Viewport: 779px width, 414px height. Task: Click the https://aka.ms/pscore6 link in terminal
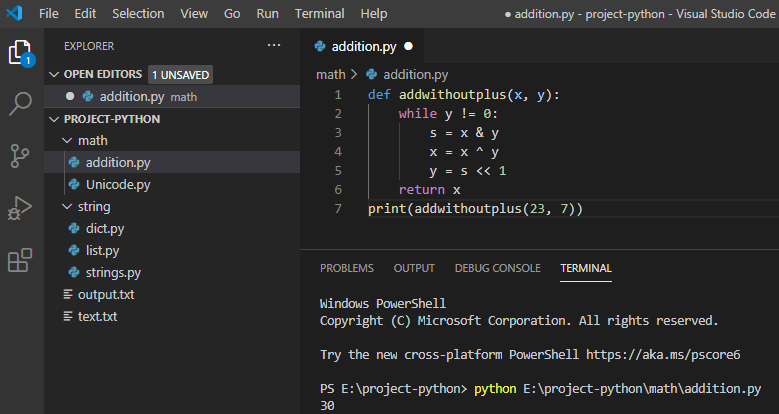point(663,354)
